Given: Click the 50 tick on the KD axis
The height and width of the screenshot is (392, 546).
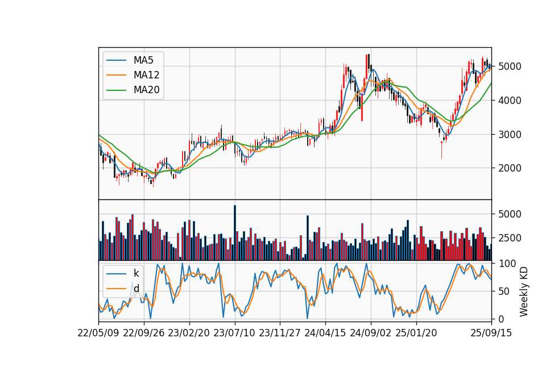Looking at the screenshot, I should click(x=503, y=291).
